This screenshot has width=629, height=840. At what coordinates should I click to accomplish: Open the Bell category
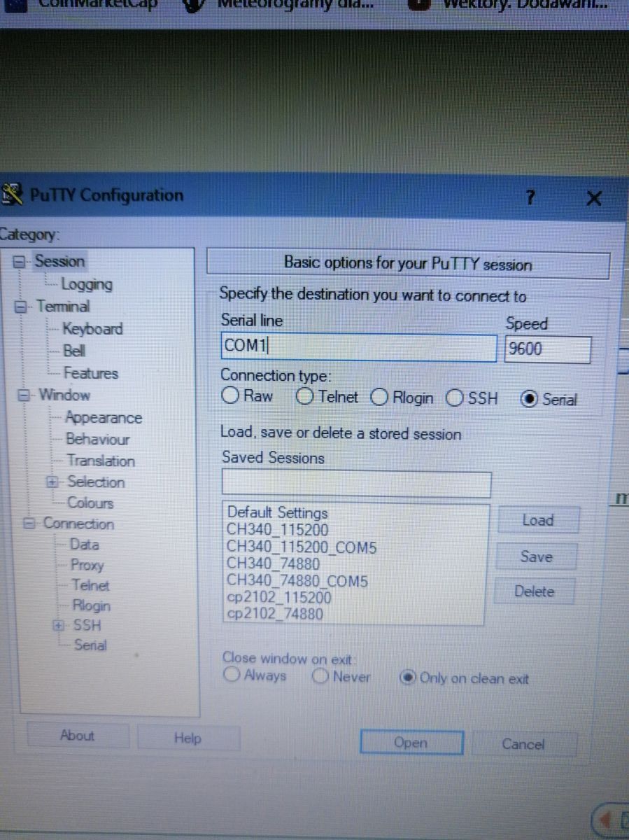click(x=74, y=351)
